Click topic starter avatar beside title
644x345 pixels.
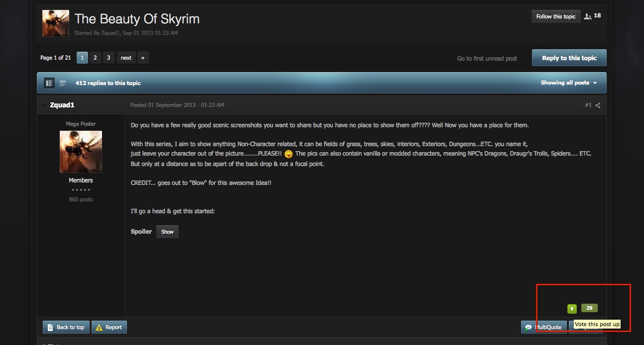(x=56, y=23)
